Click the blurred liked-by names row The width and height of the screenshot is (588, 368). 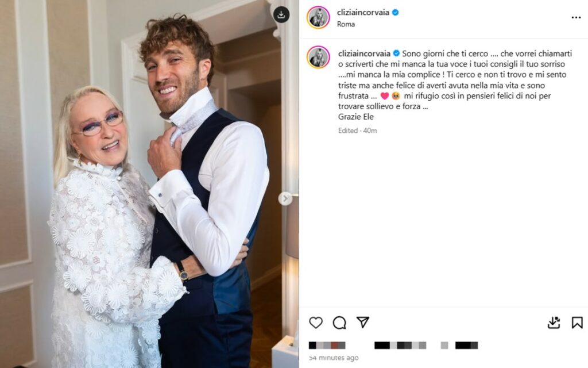[x=393, y=346]
